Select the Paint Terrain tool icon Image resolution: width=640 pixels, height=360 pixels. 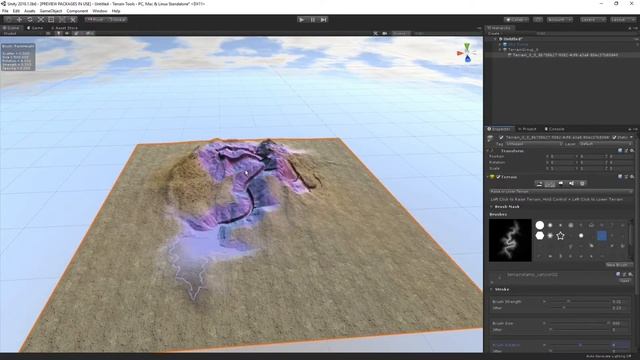coord(550,184)
